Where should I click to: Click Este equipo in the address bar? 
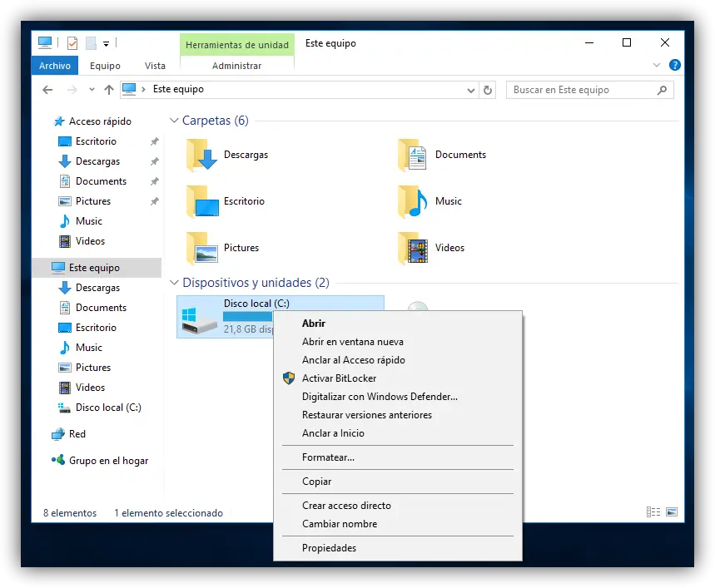[x=178, y=89]
